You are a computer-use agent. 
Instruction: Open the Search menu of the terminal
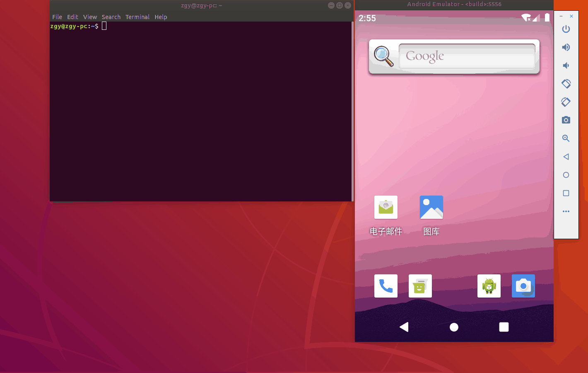click(x=111, y=17)
